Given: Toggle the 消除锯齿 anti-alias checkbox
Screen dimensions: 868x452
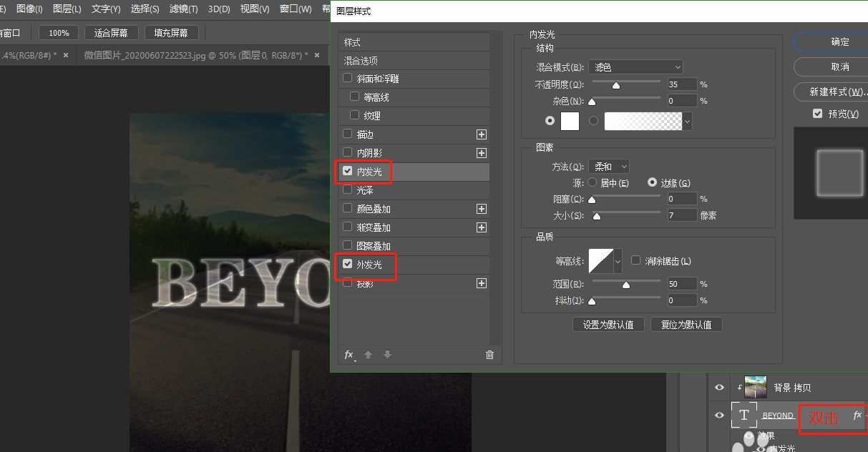Looking at the screenshot, I should pyautogui.click(x=635, y=260).
